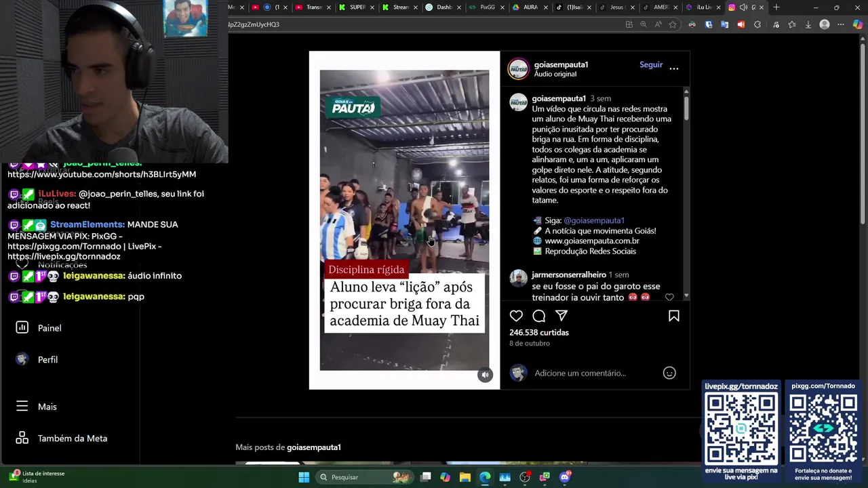Viewport: 868px width, 488px height.
Task: Open goiasempauta1 link in 'Mais posts de'
Action: [x=314, y=447]
